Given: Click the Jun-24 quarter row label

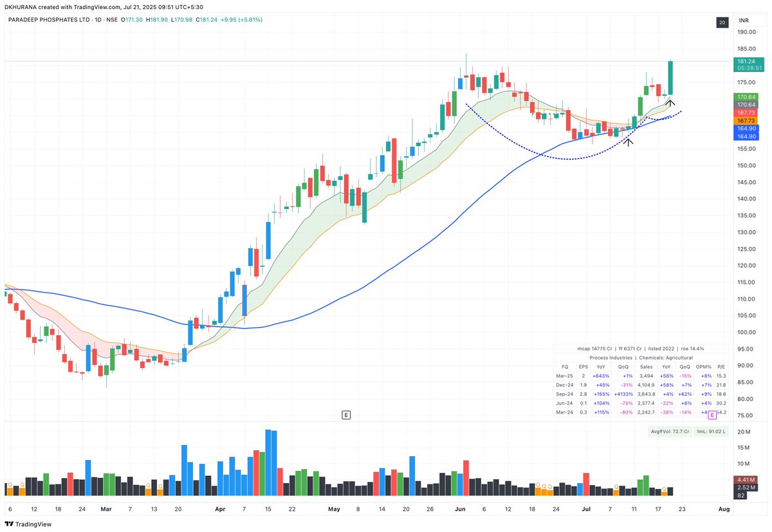Looking at the screenshot, I should 564,403.
